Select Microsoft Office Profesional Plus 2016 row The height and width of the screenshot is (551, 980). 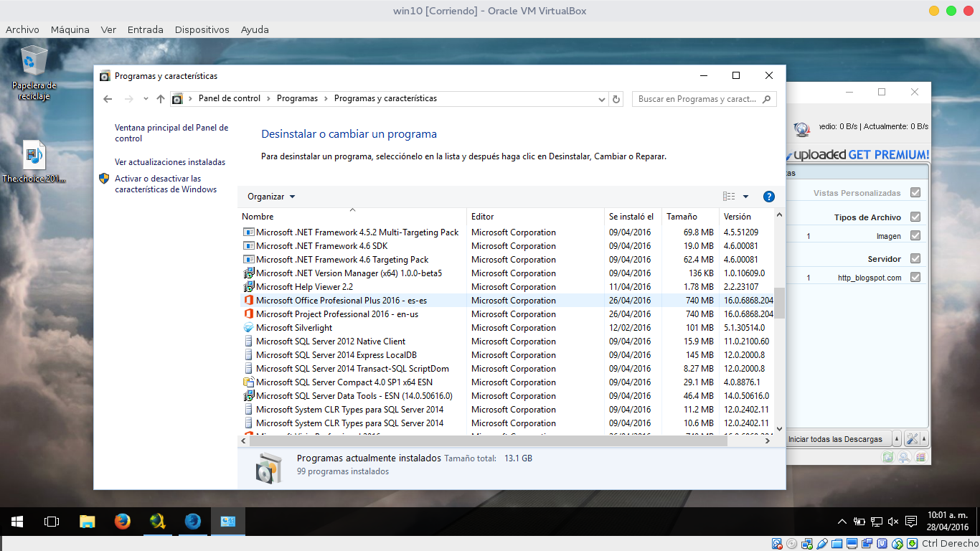click(x=507, y=301)
